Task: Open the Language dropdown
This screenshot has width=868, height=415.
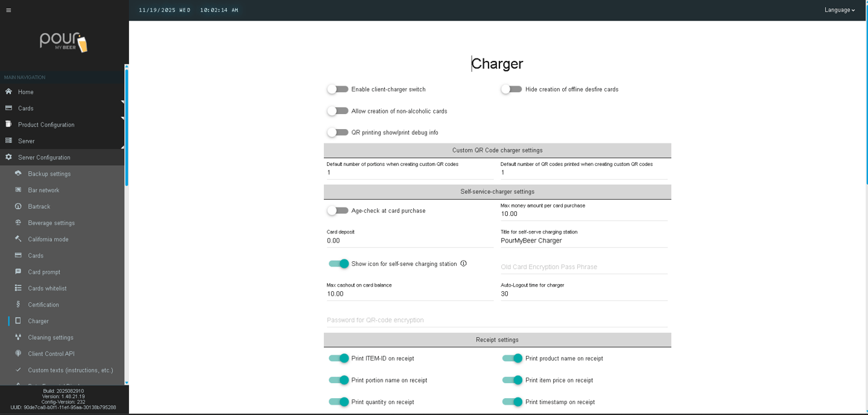Action: pyautogui.click(x=839, y=10)
